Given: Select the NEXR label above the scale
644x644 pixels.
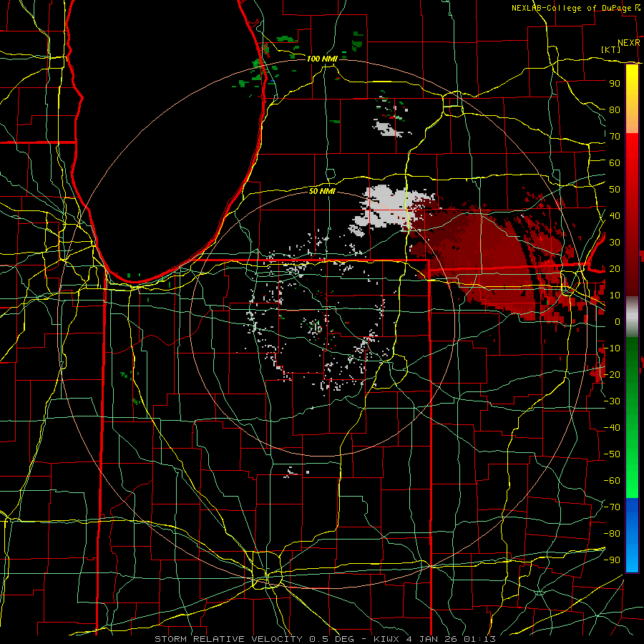Looking at the screenshot, I should [x=628, y=43].
